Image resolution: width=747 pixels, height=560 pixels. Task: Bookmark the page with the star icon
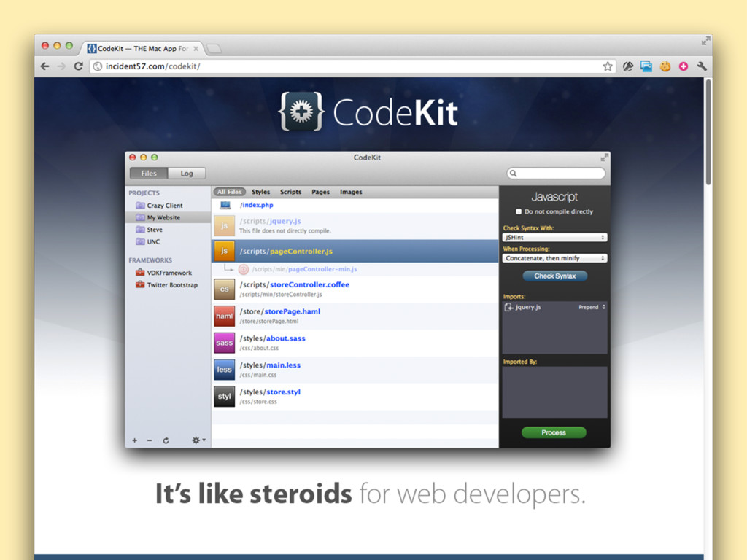pyautogui.click(x=608, y=66)
